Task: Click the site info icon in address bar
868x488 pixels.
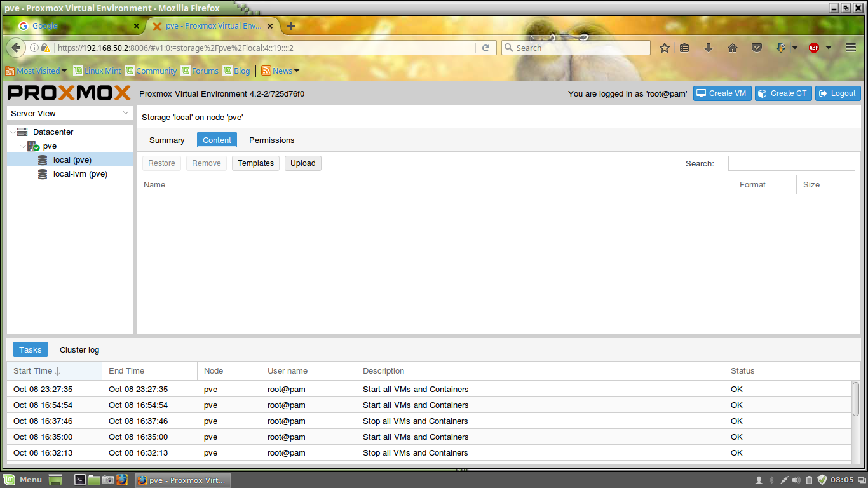Action: point(34,48)
